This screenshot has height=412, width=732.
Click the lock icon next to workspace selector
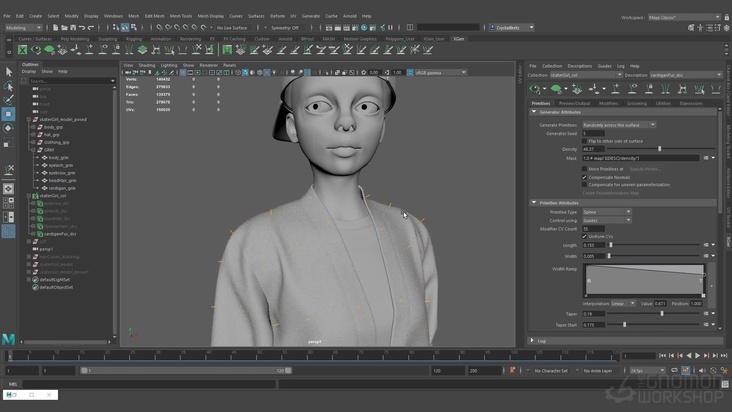pyautogui.click(x=726, y=17)
